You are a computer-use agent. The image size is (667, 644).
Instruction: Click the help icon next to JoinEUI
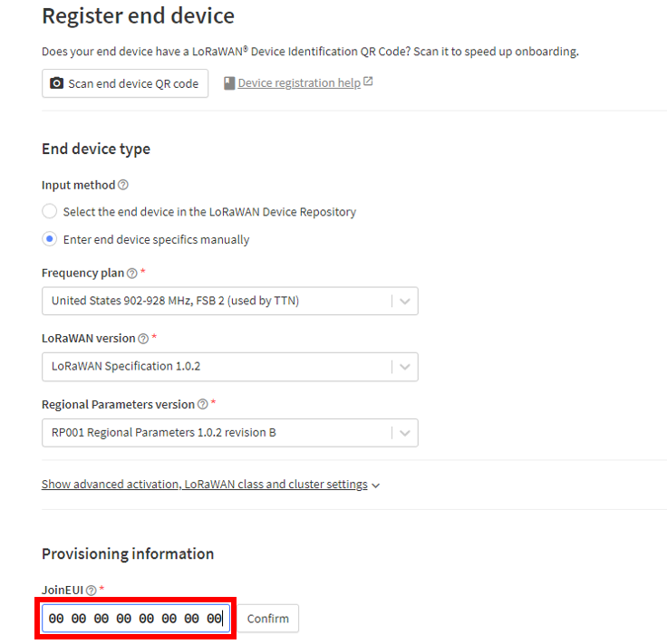point(91,590)
